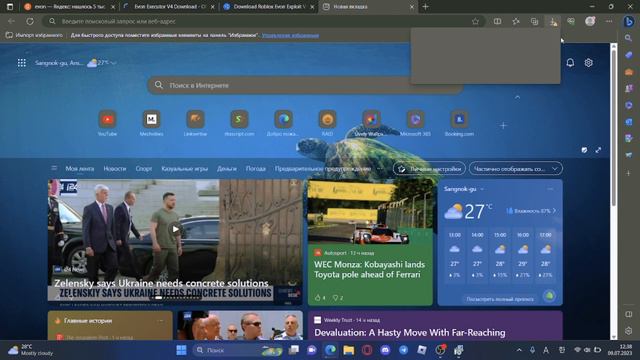Switch to the Evon Executor V4 Download tab

point(169,7)
